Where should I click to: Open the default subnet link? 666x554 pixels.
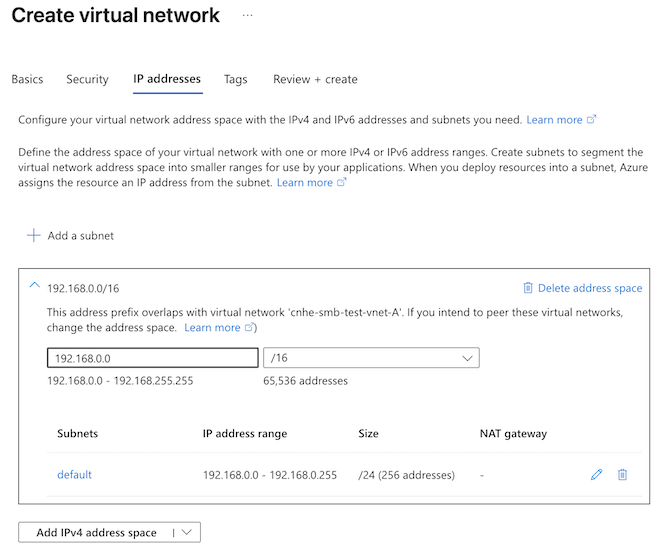click(x=74, y=475)
